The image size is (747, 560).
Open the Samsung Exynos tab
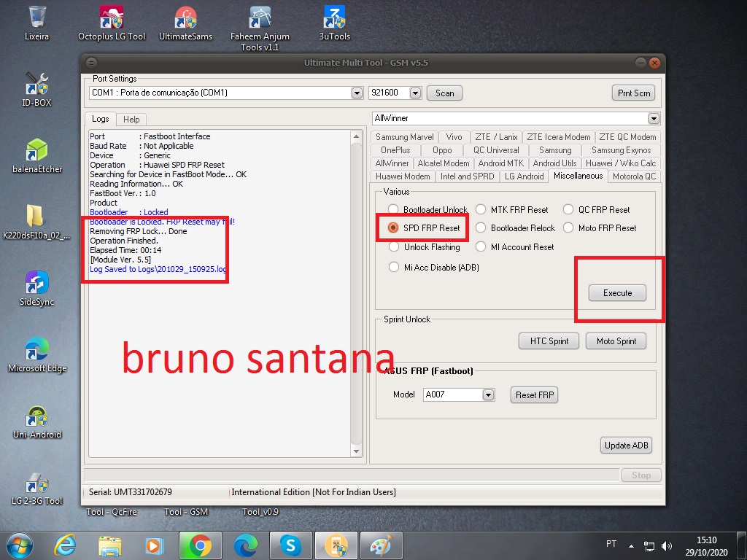[621, 150]
